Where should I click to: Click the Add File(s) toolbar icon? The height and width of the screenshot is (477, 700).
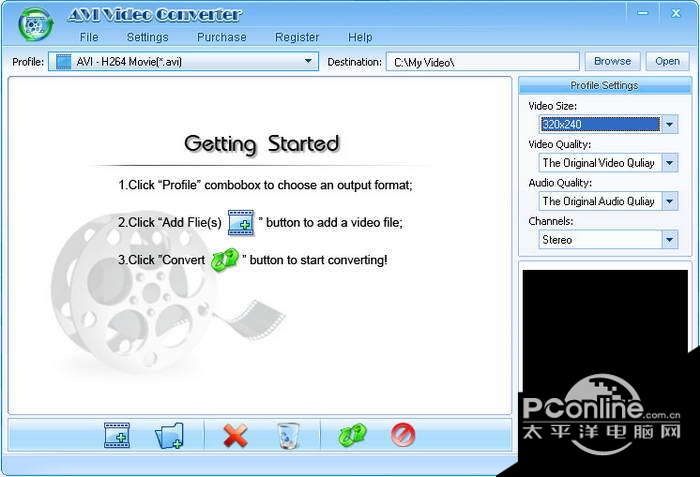(x=117, y=435)
